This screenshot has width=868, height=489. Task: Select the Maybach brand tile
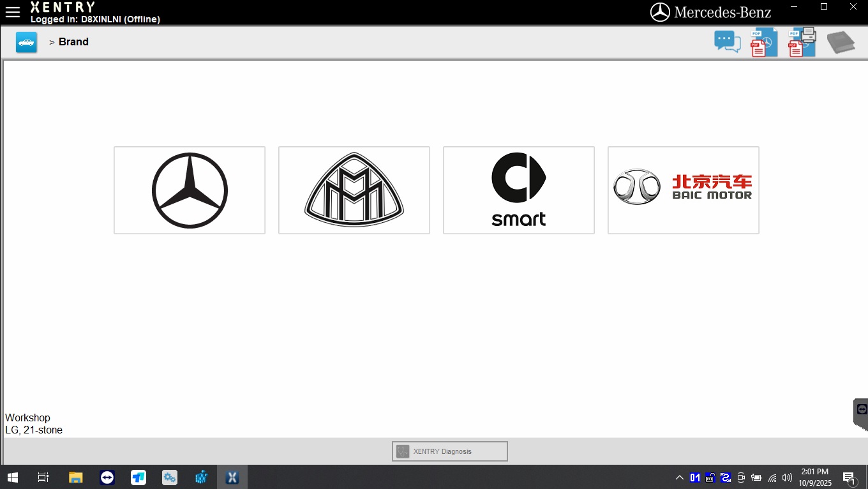pyautogui.click(x=354, y=190)
